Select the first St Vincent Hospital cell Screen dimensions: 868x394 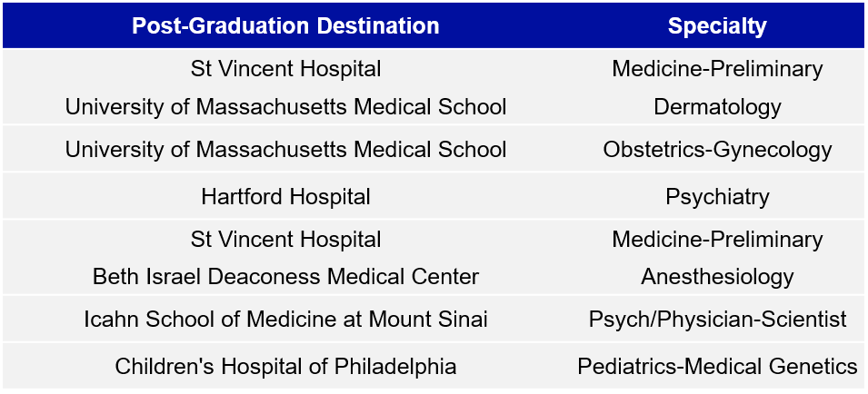(285, 68)
